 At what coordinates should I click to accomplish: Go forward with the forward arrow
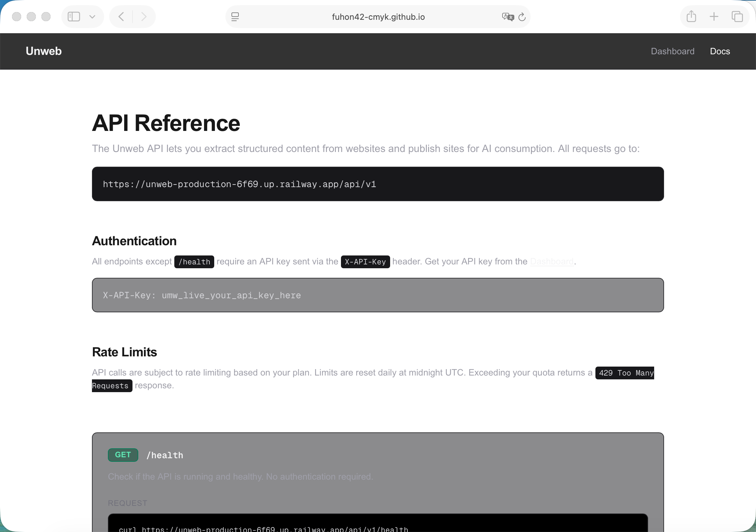click(144, 17)
